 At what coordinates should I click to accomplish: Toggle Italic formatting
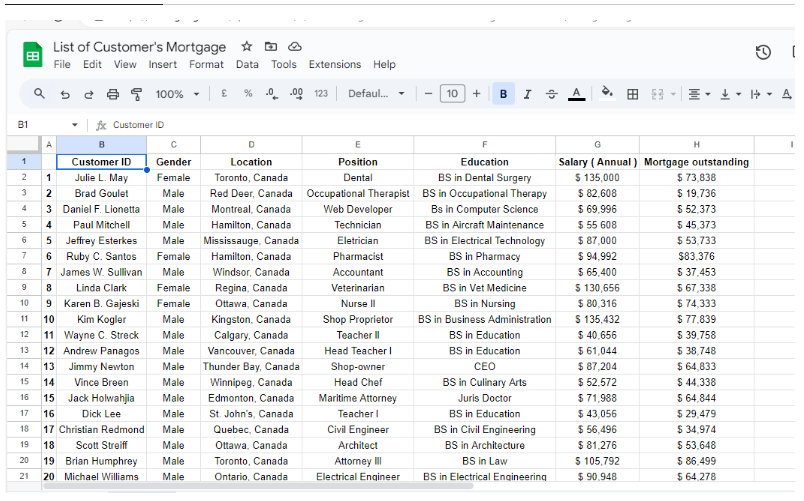[527, 94]
